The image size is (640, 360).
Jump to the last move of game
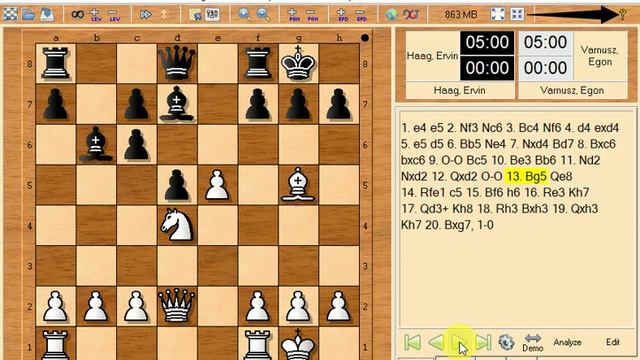[483, 342]
